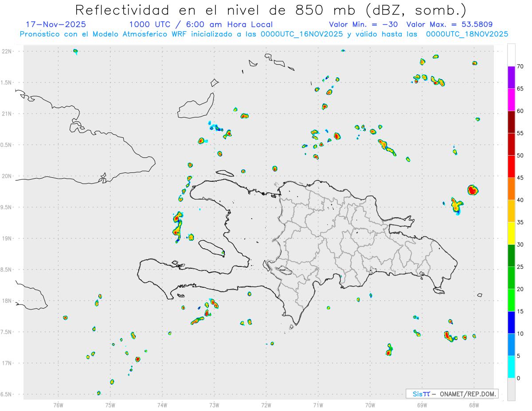The image size is (532, 411).
Task: Click the colorbar tick label "0"
Action: (x=518, y=378)
